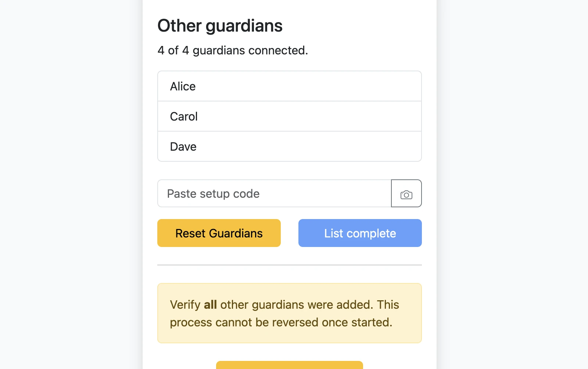
Task: Click the Carol entry in the list
Action: 289,116
